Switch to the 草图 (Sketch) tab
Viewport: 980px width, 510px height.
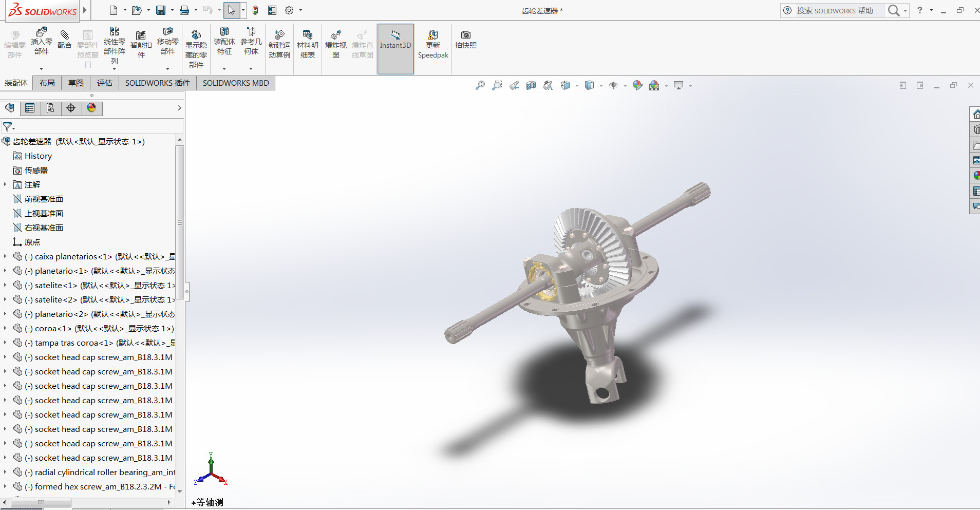(76, 83)
